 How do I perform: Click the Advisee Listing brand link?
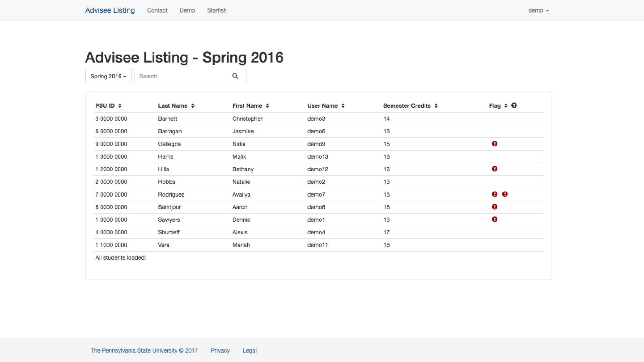[x=110, y=10]
